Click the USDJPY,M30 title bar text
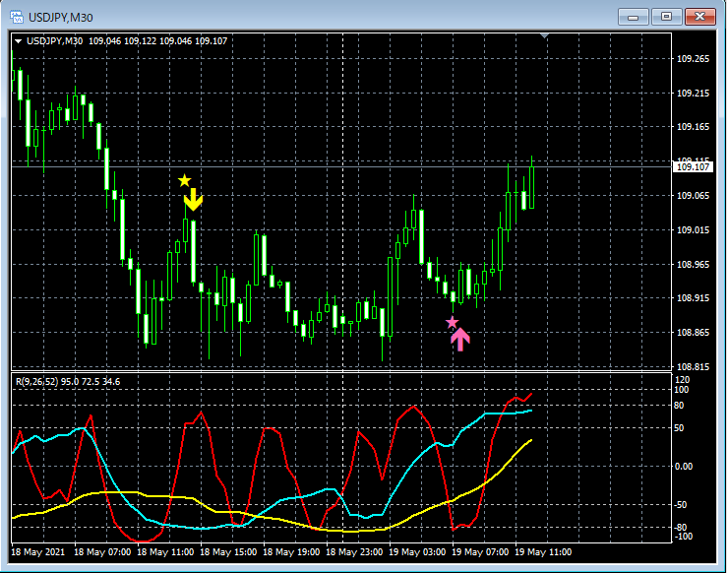Viewport: 728px width, 573px height. click(61, 18)
